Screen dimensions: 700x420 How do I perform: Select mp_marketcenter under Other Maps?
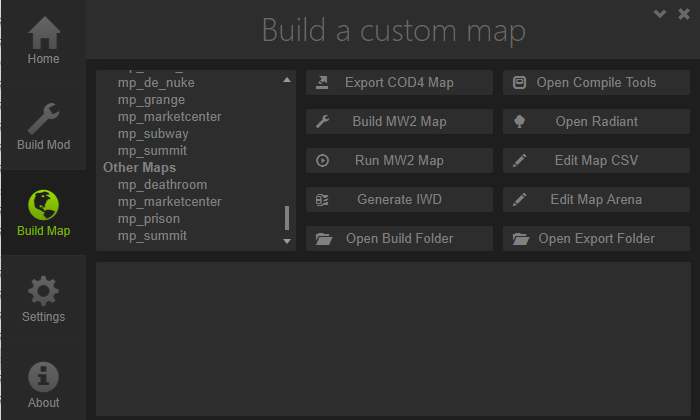[169, 202]
